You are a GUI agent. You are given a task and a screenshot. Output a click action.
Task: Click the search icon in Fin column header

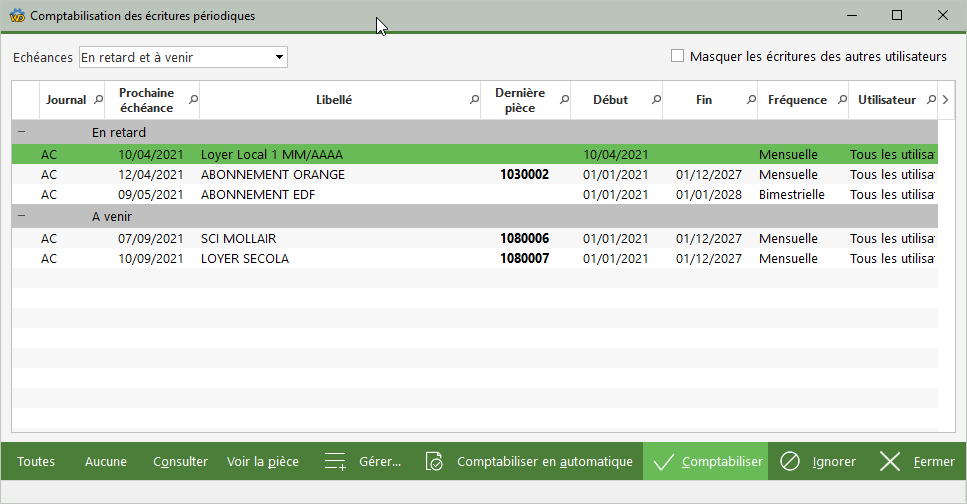pos(750,100)
